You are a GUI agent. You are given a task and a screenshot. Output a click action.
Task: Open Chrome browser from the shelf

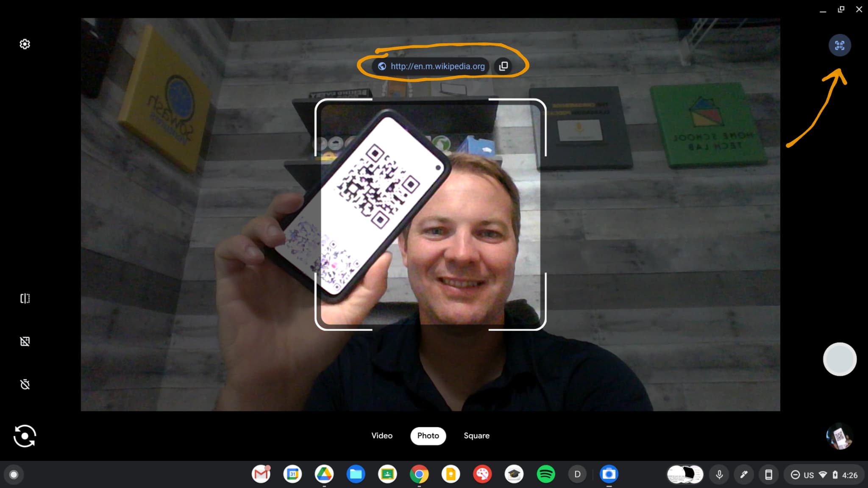(x=419, y=474)
